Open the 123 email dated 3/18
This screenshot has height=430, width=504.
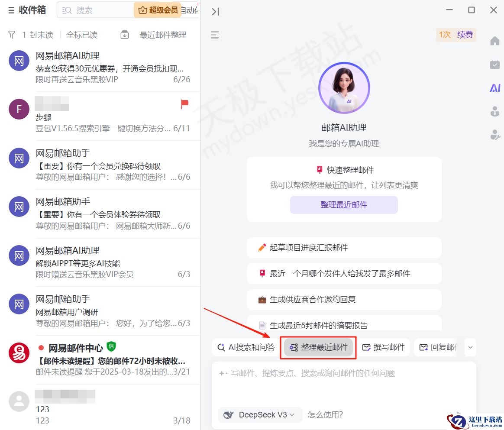[x=100, y=407]
